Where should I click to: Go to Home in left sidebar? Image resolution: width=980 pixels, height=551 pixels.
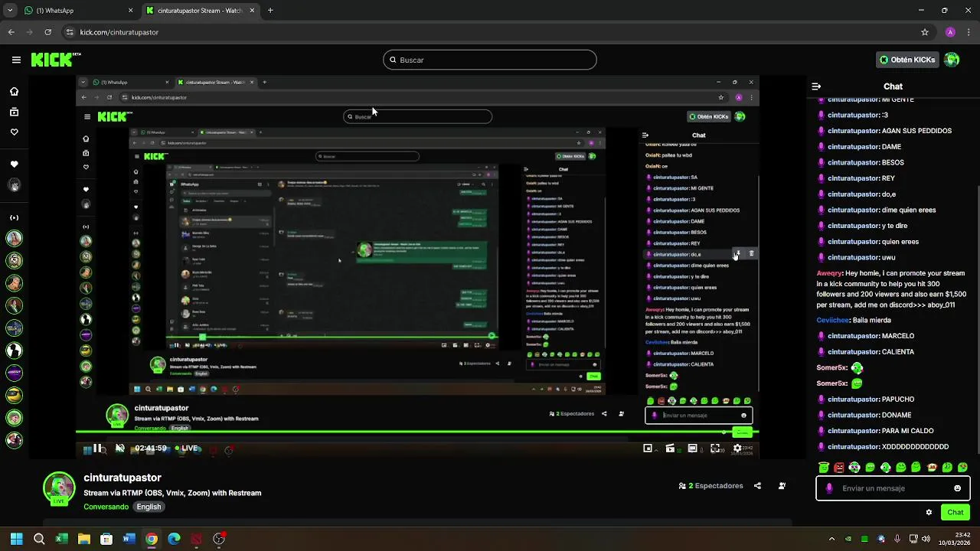14,92
